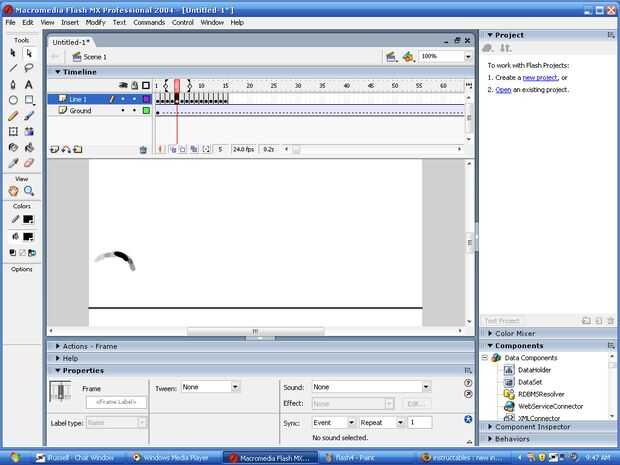This screenshot has height=465, width=620.
Task: Select the Free Transform tool
Action: 13,132
